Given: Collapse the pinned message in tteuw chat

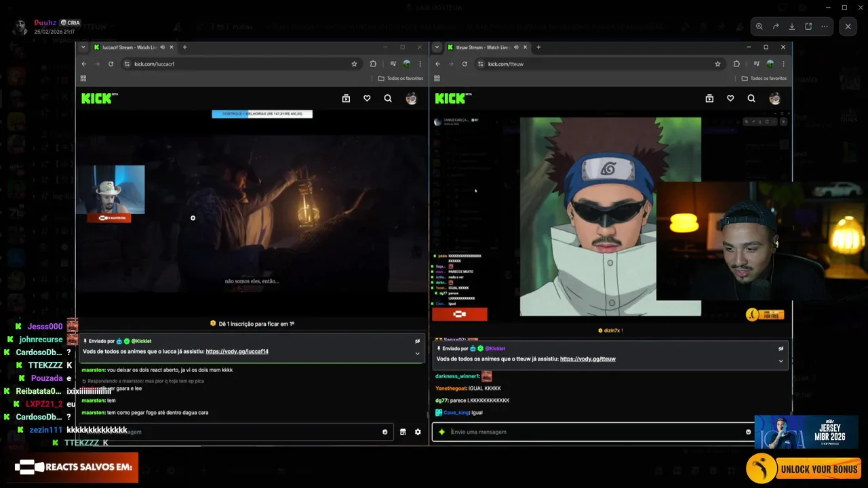Looking at the screenshot, I should click(x=781, y=361).
